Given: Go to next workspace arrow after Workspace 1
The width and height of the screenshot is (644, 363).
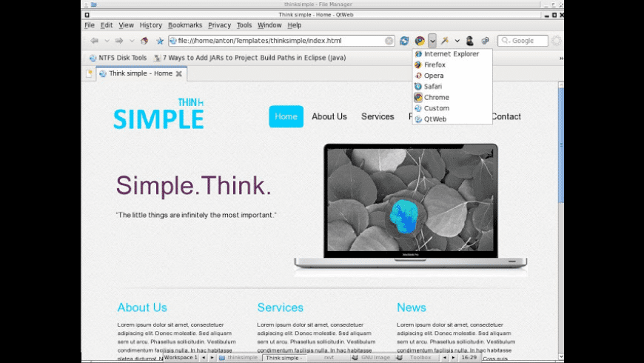Looking at the screenshot, I should click(212, 358).
